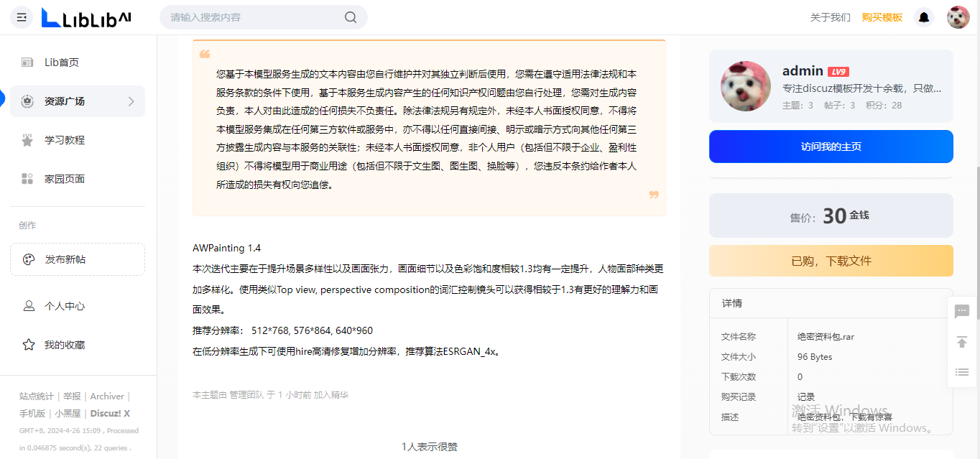Open Lib首页 in the sidebar

point(61,62)
